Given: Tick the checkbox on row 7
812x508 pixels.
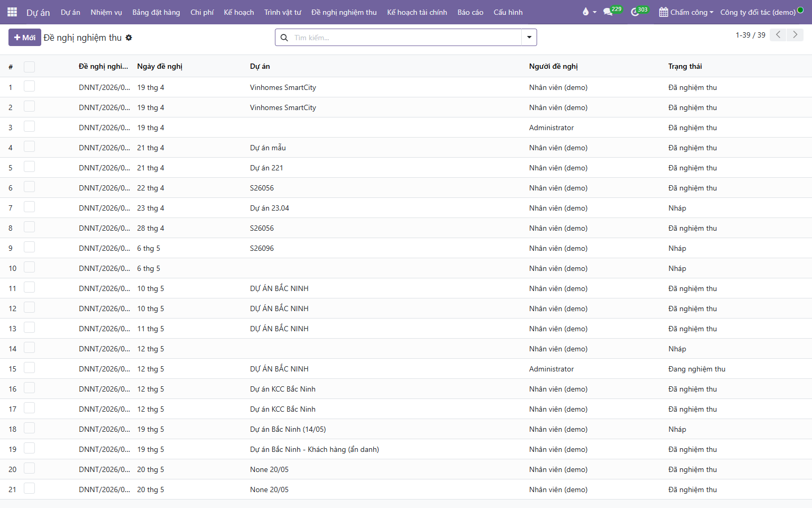Looking at the screenshot, I should click(x=30, y=207).
